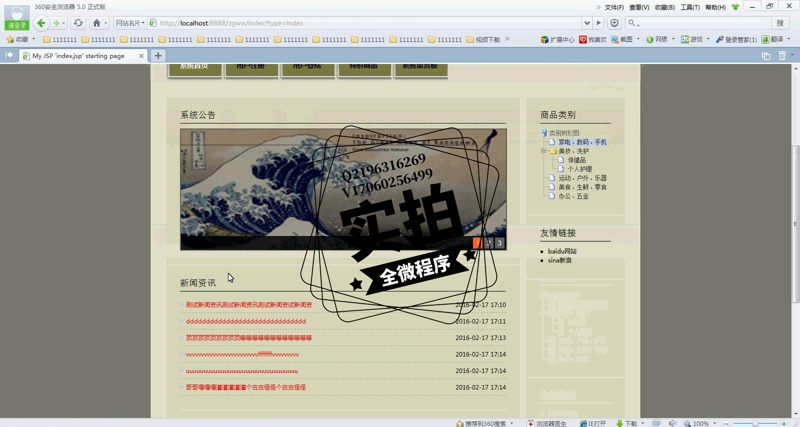The width and height of the screenshot is (800, 427).
Task: Select the 'My JSP index.jsp starting page' tab
Action: click(x=80, y=56)
